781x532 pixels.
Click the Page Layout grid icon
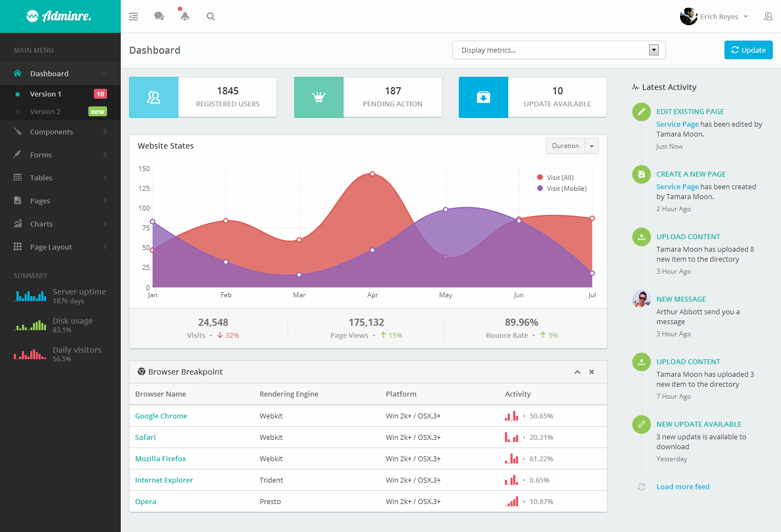coord(18,246)
